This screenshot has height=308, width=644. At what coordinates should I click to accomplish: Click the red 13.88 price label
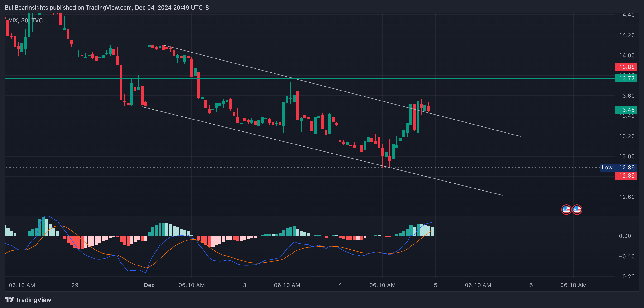pyautogui.click(x=626, y=67)
